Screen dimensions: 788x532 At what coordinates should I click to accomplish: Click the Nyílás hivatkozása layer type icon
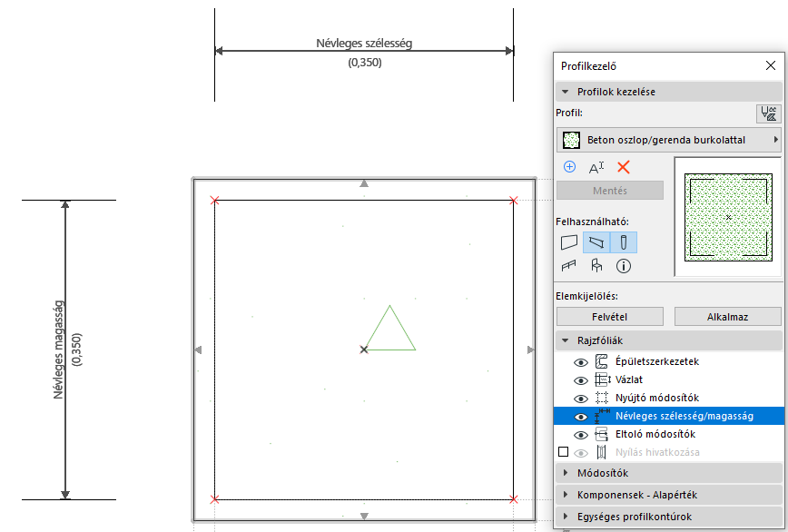click(602, 451)
